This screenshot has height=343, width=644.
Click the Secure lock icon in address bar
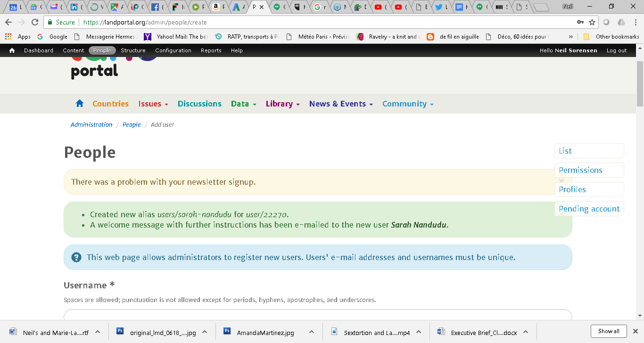50,22
